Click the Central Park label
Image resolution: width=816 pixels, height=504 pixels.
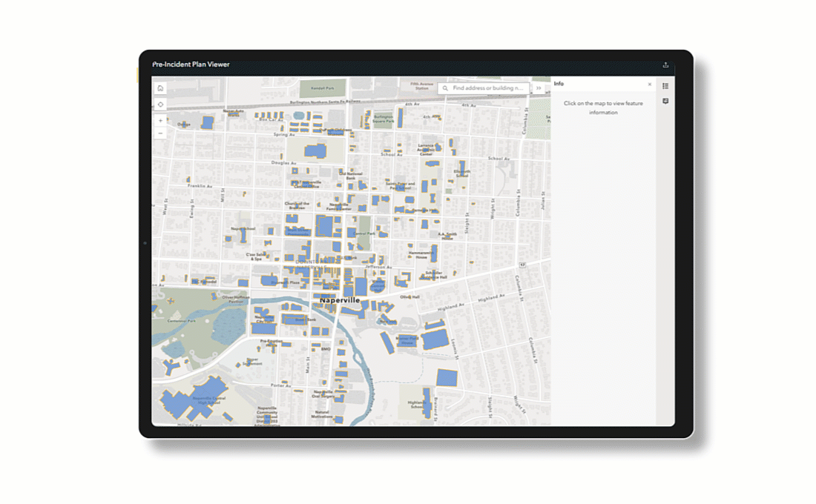tap(363, 233)
